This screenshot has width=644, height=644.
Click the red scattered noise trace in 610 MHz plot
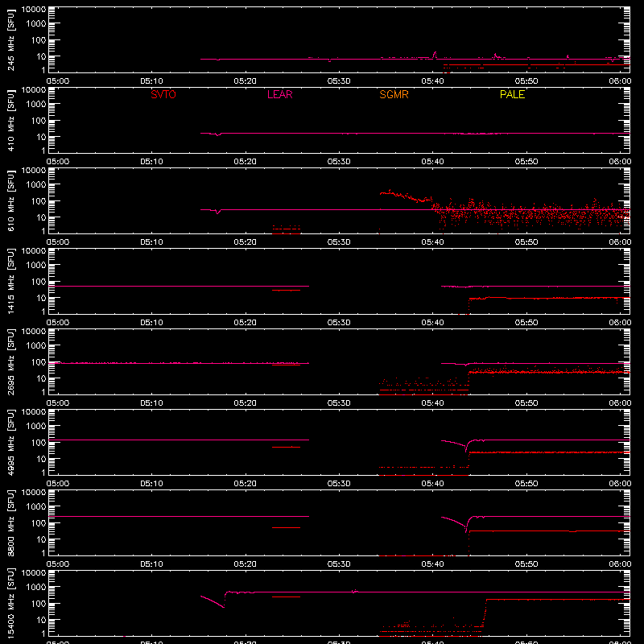pyautogui.click(x=530, y=216)
